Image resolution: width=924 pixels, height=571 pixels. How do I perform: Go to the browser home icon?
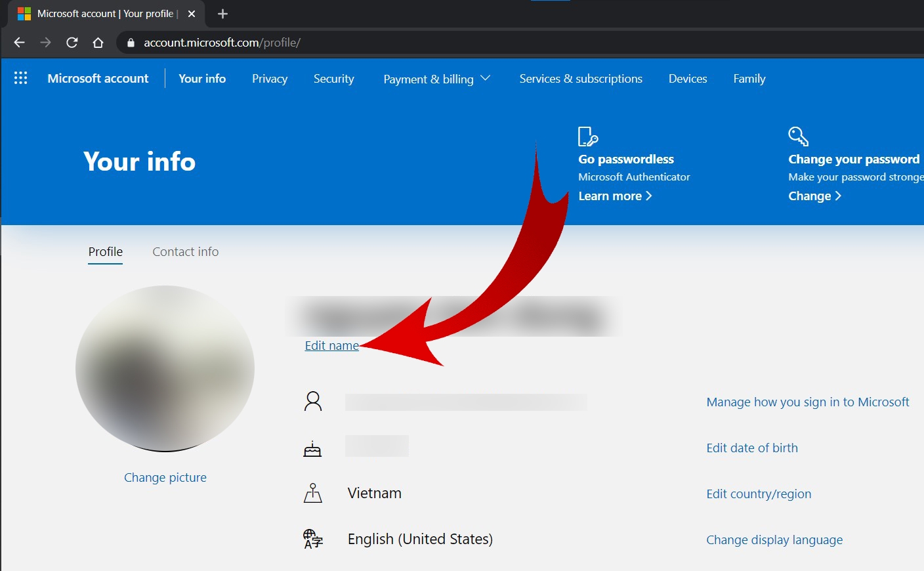98,43
